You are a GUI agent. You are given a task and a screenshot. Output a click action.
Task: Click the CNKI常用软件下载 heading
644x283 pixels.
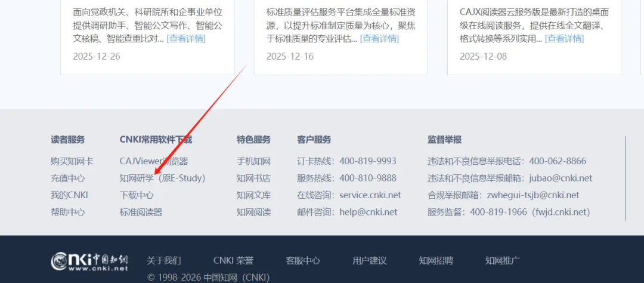pyautogui.click(x=156, y=140)
